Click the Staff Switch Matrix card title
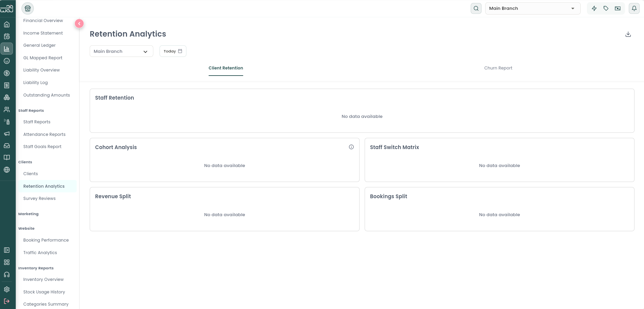Image resolution: width=644 pixels, height=309 pixels. click(x=394, y=147)
